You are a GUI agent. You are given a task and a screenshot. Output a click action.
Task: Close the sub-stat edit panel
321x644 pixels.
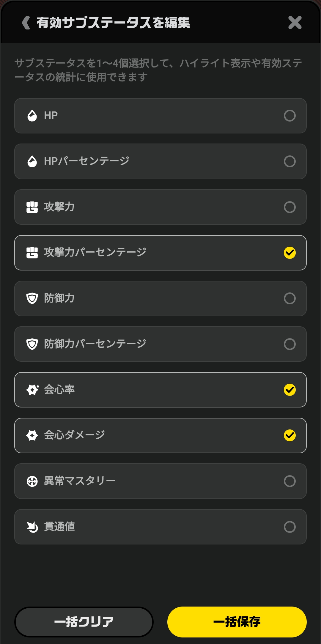tap(295, 23)
